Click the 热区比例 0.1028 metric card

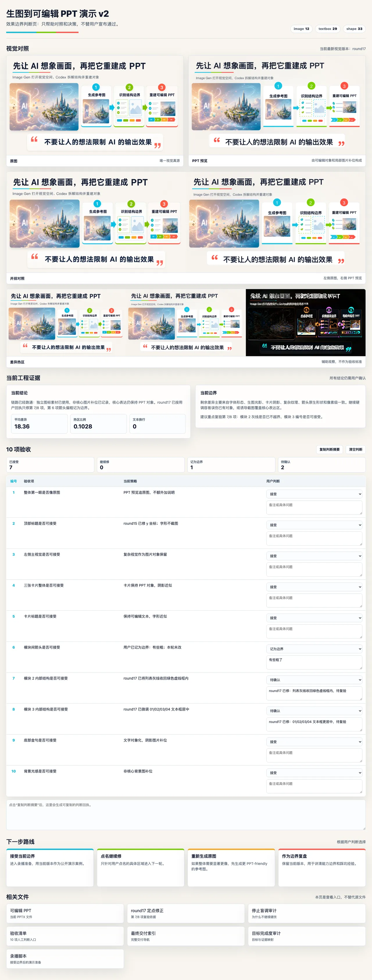98,423
